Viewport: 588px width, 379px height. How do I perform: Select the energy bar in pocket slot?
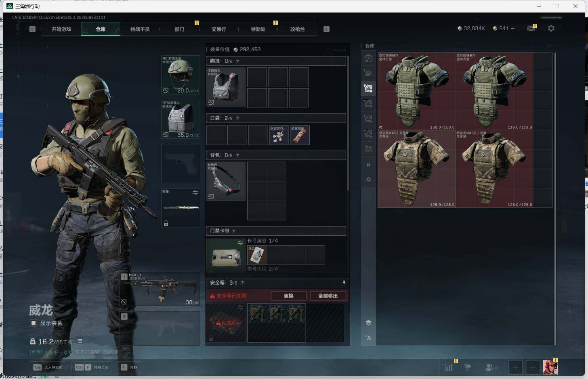coord(300,135)
